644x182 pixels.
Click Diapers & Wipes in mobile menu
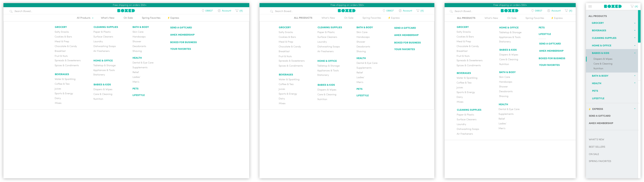pos(603,59)
